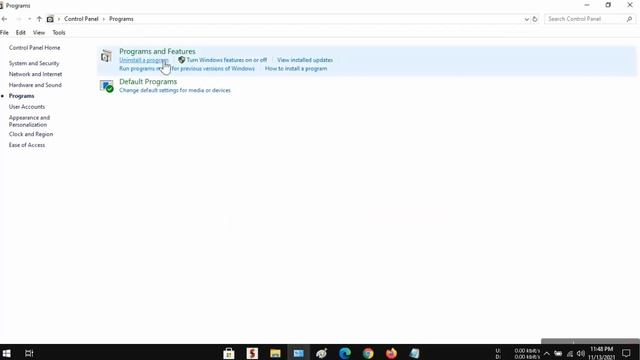Screen dimensions: 640x360
Task: Click Turn Windows features on or off
Action: 227,60
